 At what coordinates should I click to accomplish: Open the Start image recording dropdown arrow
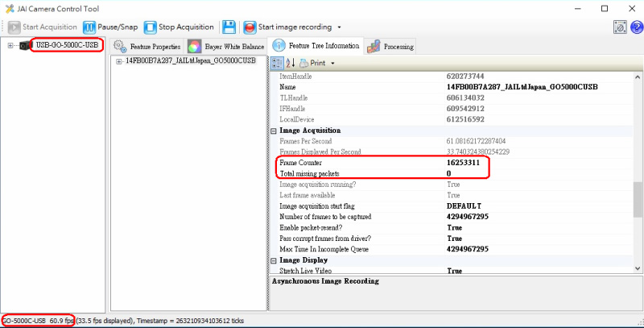pos(340,27)
